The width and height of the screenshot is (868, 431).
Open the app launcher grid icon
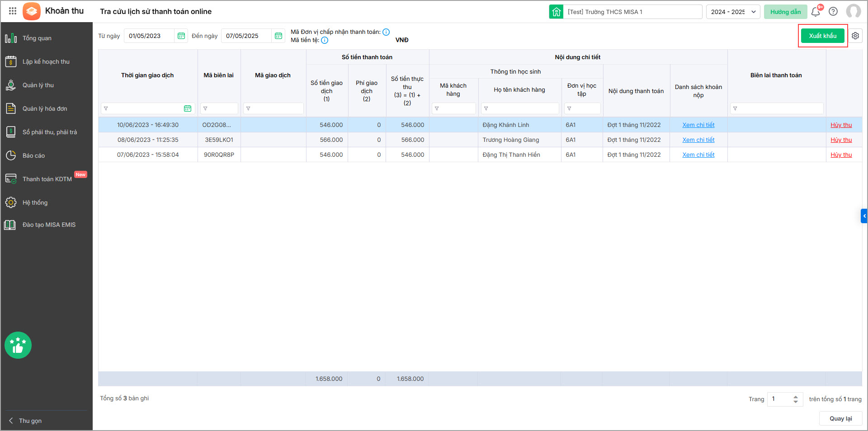(13, 11)
